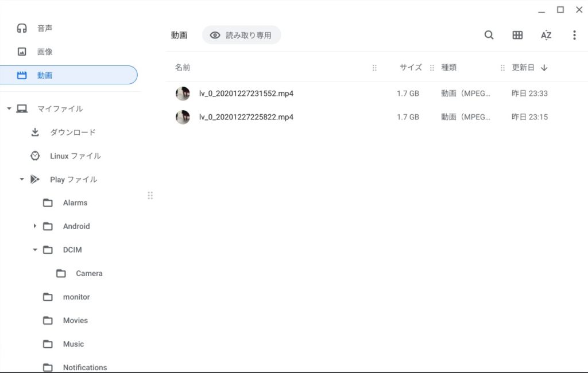Open the search icon in the toolbar

coord(489,35)
